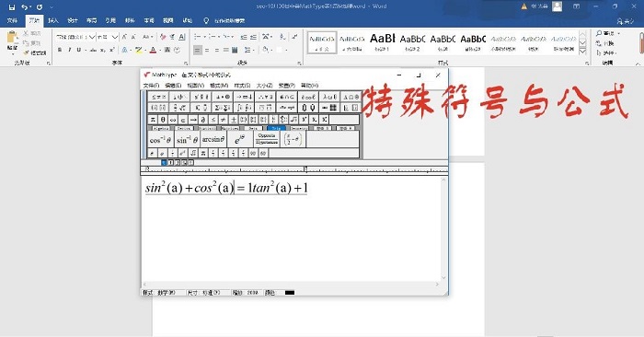This screenshot has height=337, width=644.
Task: Open fraction and radical templates in MathType
Action: pyautogui.click(x=179, y=108)
